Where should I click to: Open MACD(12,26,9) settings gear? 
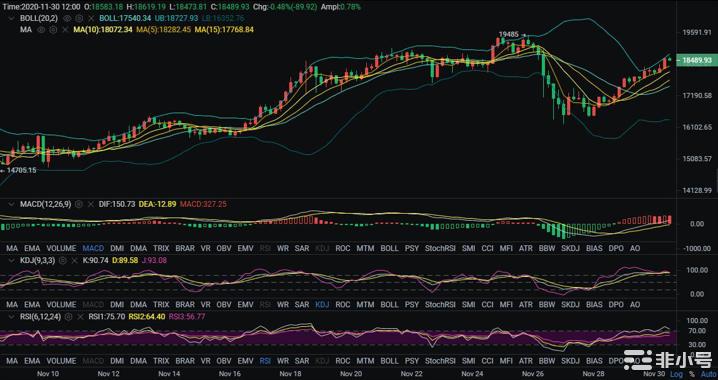[x=79, y=204]
